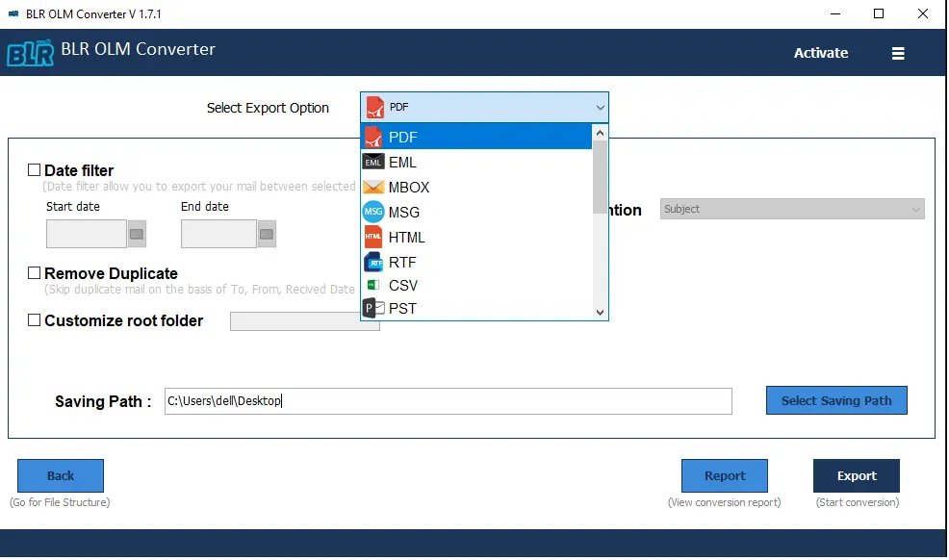The height and width of the screenshot is (560, 949).
Task: Open the hamburger menu icon
Action: coord(898,53)
